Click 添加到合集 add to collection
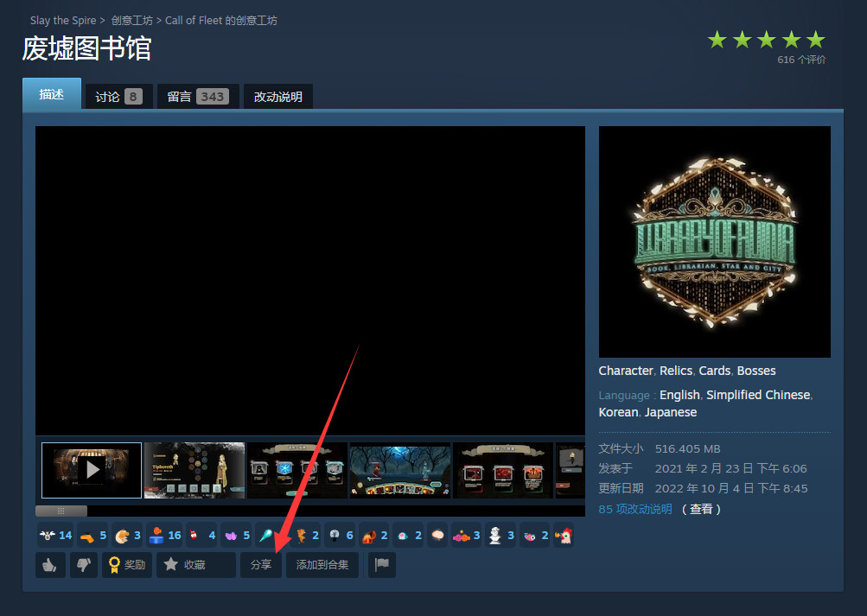The width and height of the screenshot is (867, 616). click(322, 565)
